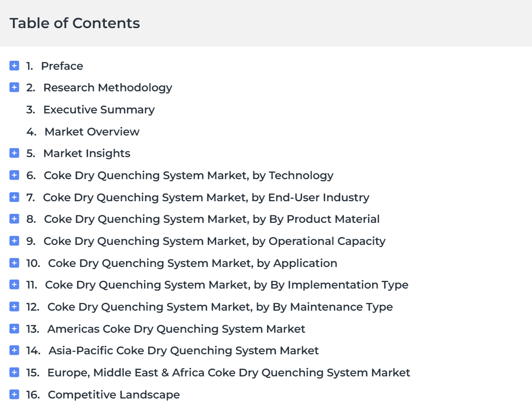The height and width of the screenshot is (408, 532).
Task: Click plus icon beside Americas market section
Action: click(14, 328)
